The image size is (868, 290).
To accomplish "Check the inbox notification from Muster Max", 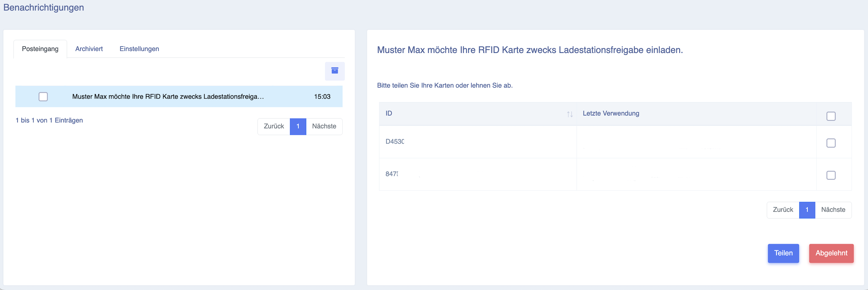I will click(43, 97).
